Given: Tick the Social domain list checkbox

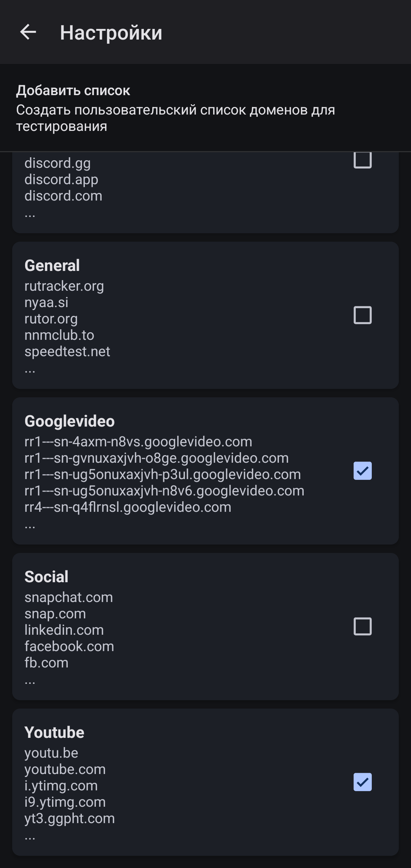Looking at the screenshot, I should 362,626.
